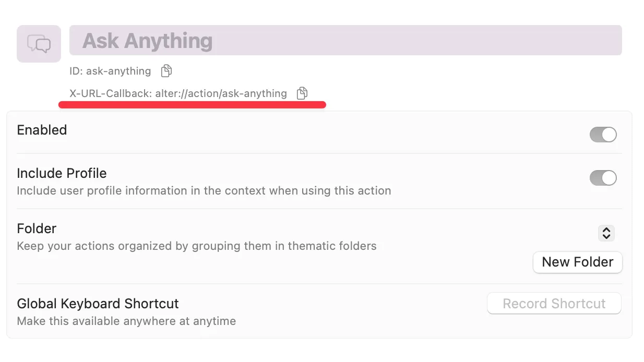Disable the Enabled switch

click(x=603, y=135)
